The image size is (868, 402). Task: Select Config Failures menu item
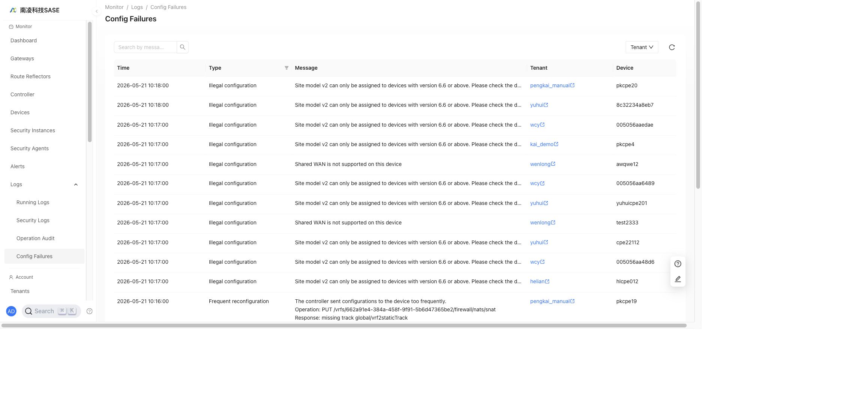coord(44,256)
